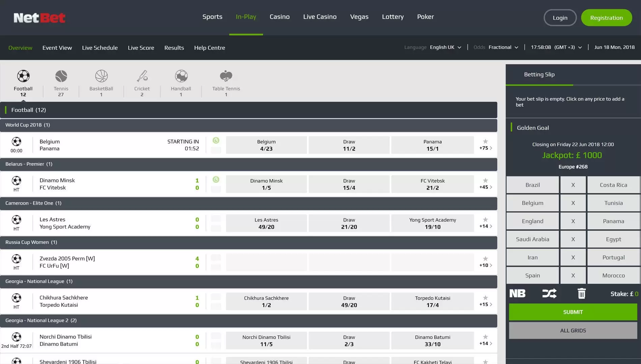Pick Portugal in Golden Goal grid
Screen dimensions: 641x364
coord(613,257)
